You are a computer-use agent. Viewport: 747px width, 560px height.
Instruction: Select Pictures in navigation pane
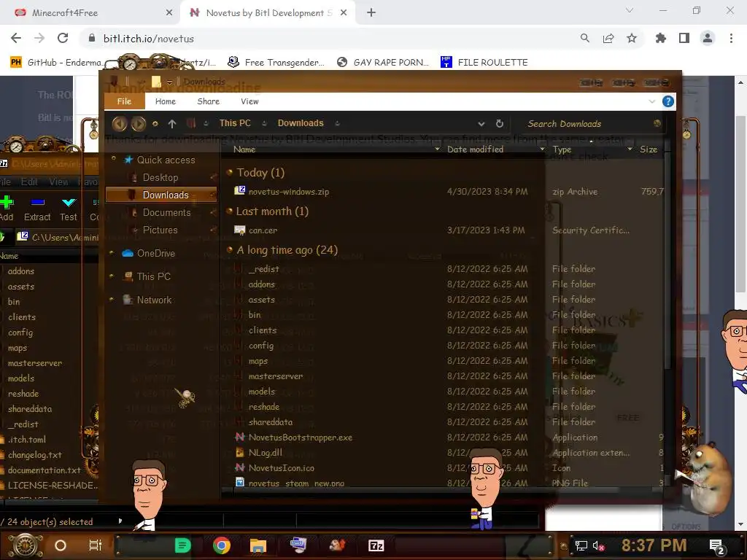(160, 230)
